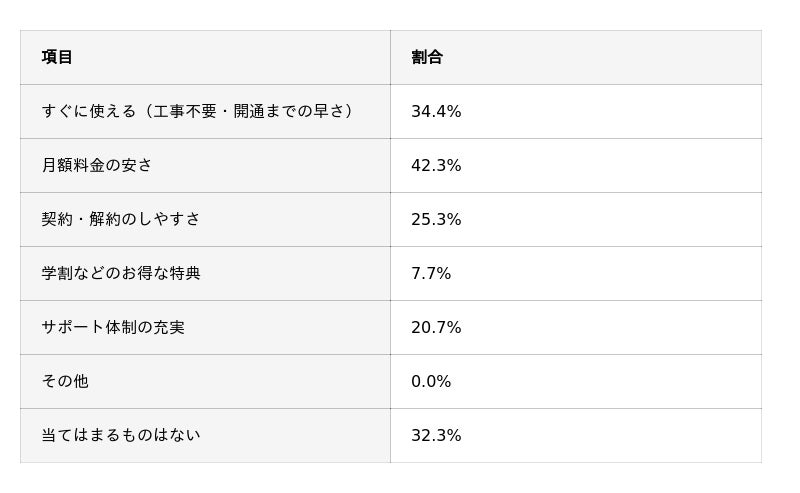Select the 月額料金の安さ row label

[x=97, y=165]
